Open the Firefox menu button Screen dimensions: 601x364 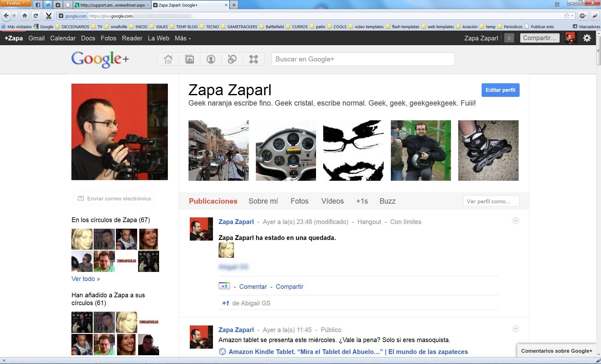(16, 3)
